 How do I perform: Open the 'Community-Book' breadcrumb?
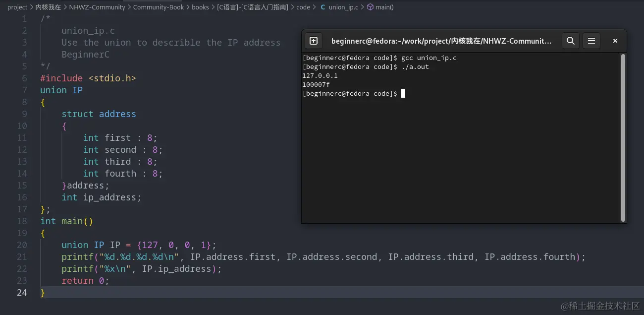click(x=159, y=7)
